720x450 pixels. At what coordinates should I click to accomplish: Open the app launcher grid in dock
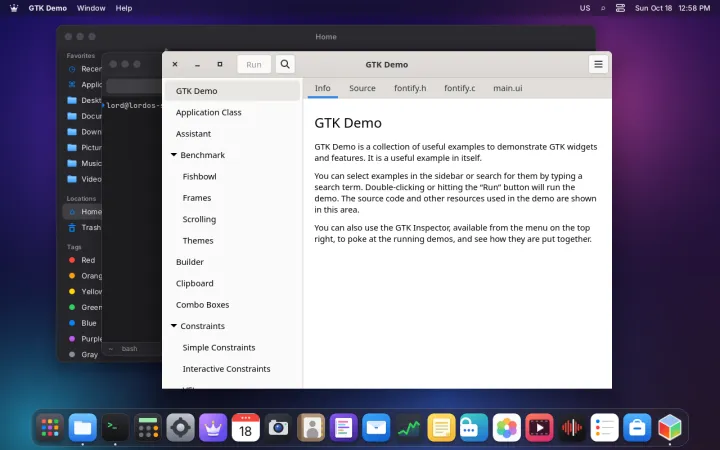point(50,428)
